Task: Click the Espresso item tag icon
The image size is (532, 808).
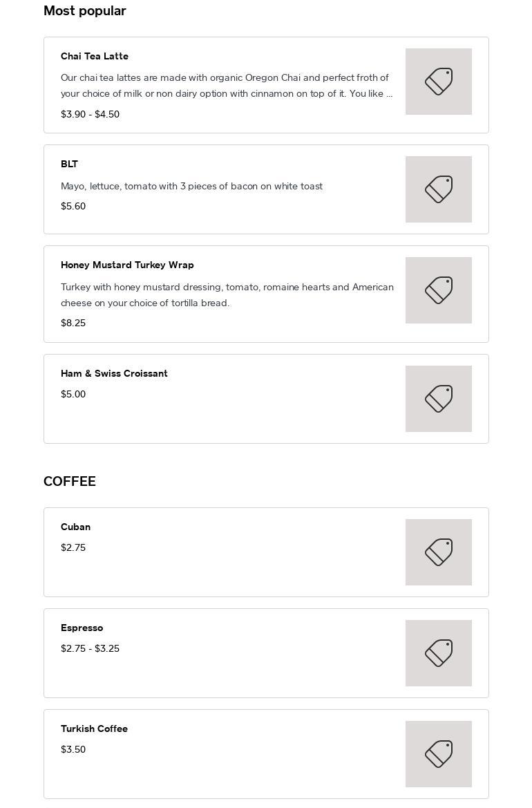Action: (x=438, y=653)
